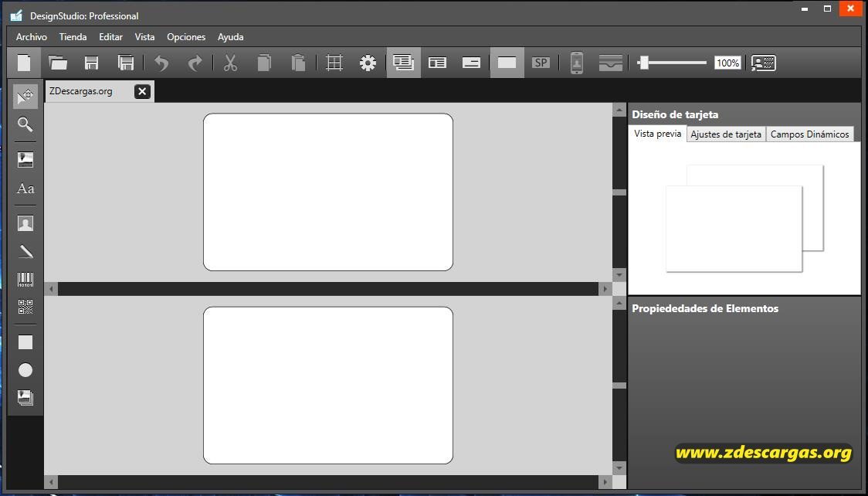Viewport: 868px width, 496px height.
Task: Open the Opciones menu
Action: click(x=186, y=36)
